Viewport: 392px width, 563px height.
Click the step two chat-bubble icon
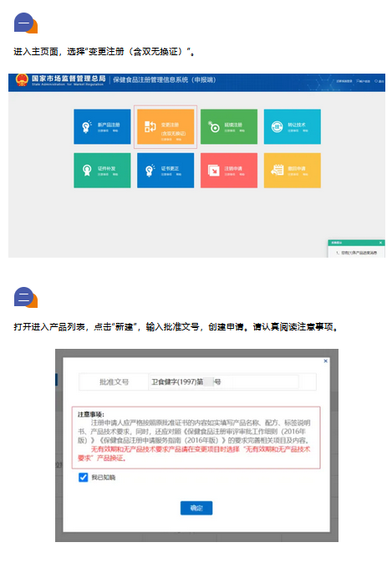coord(26,297)
